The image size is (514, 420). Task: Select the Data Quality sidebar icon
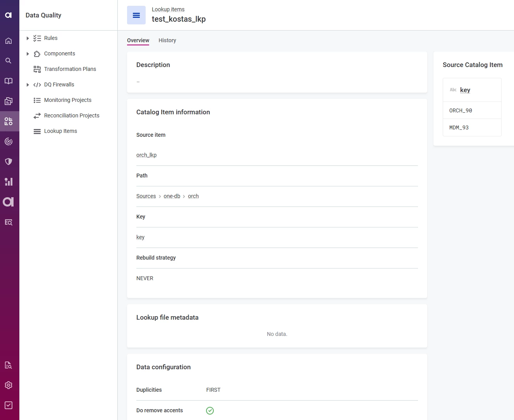pyautogui.click(x=9, y=121)
